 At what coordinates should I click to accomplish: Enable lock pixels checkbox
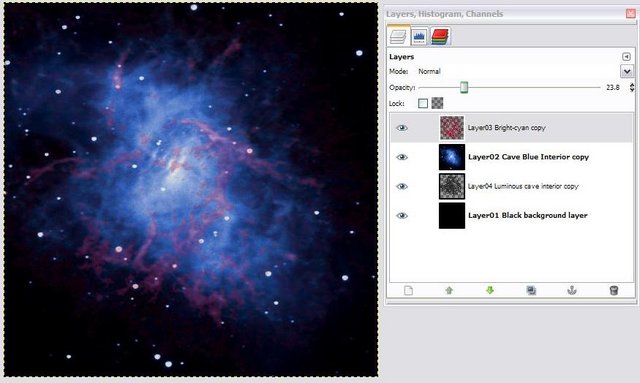(423, 103)
